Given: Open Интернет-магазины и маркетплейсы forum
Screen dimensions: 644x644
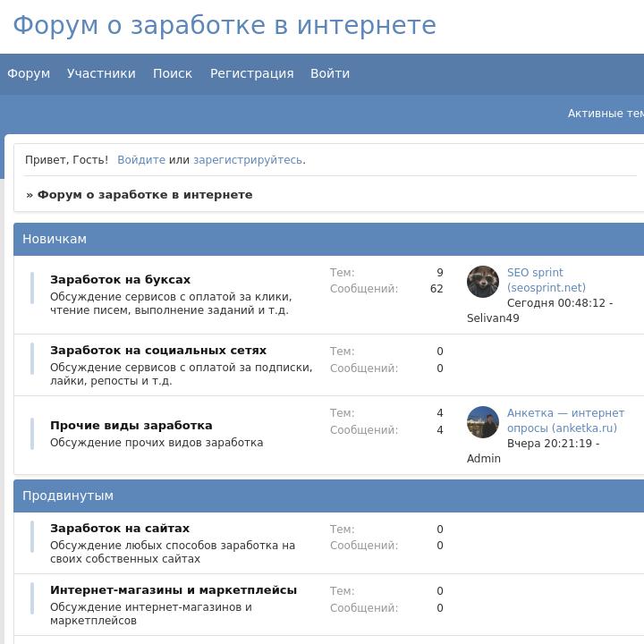Looking at the screenshot, I should coord(174,589).
